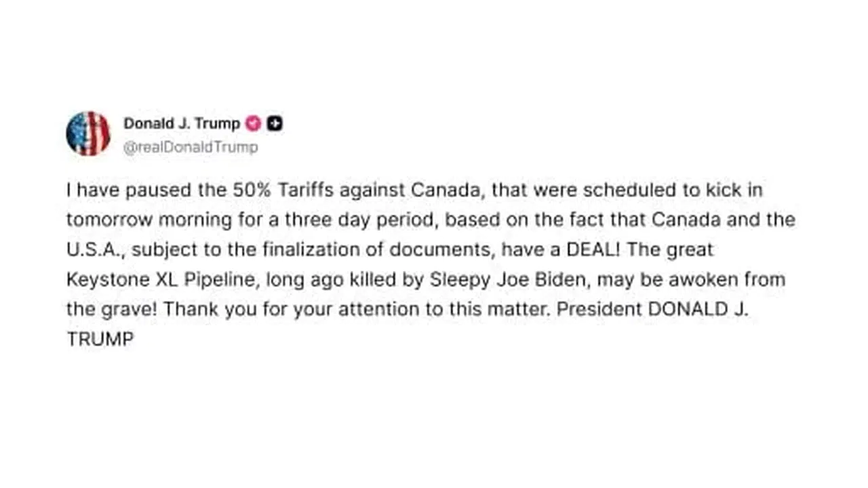
Task: Click the words "50% Tariffs" in post
Action: [x=270, y=190]
